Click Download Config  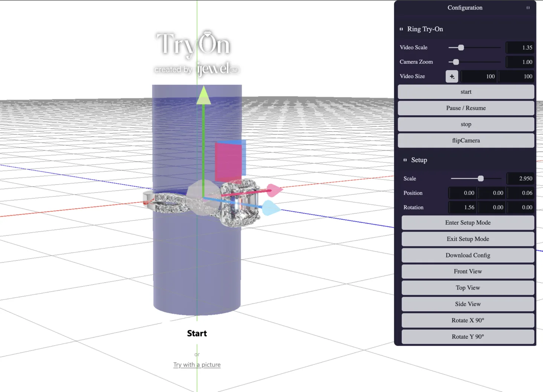(x=468, y=255)
